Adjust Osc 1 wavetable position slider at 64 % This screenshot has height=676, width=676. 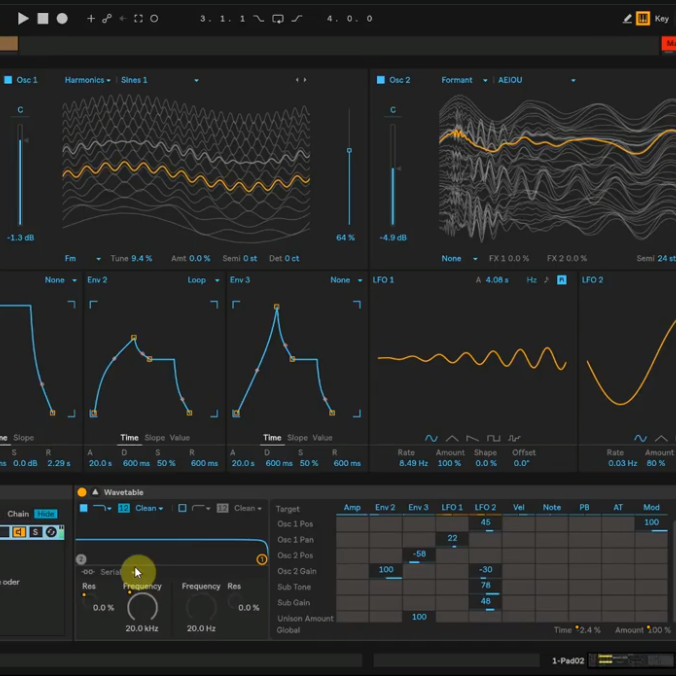(x=349, y=166)
